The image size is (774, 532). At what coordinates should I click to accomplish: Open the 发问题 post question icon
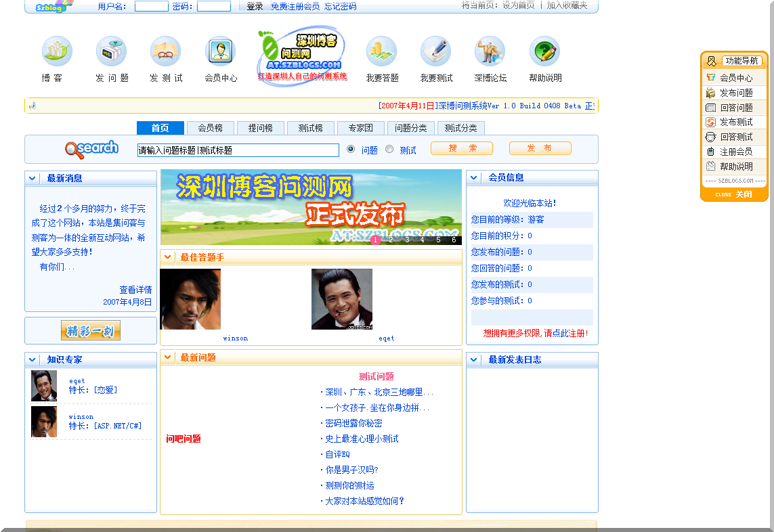point(111,51)
